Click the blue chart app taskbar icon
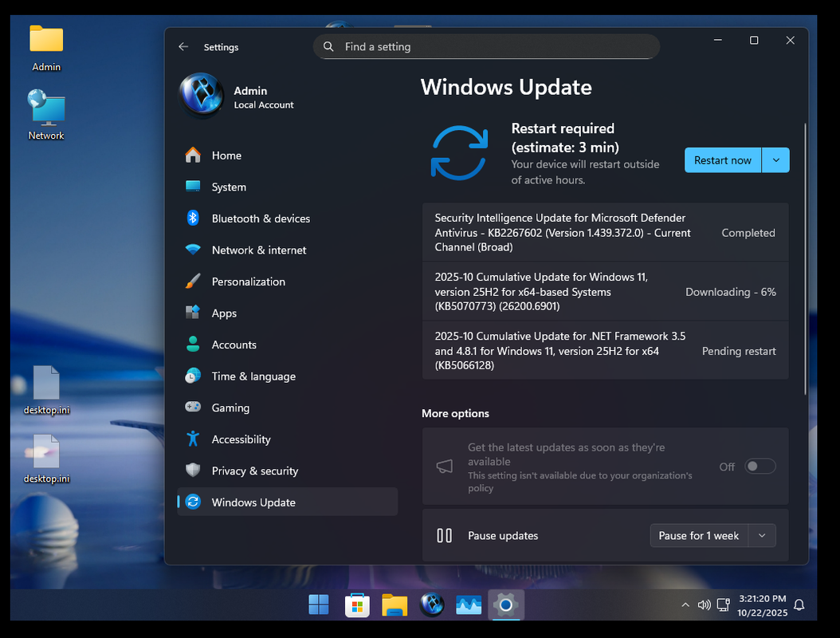The width and height of the screenshot is (840, 638). point(469,605)
